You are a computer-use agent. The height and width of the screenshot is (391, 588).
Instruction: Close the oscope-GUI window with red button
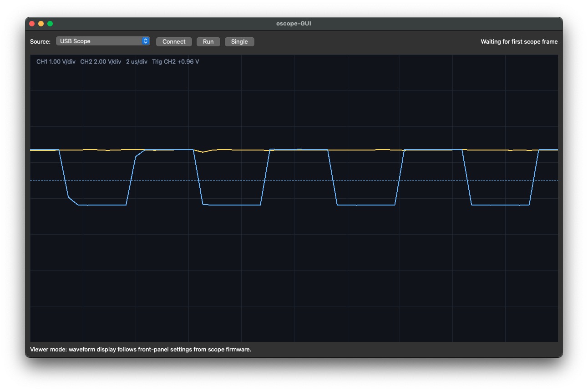(x=32, y=24)
